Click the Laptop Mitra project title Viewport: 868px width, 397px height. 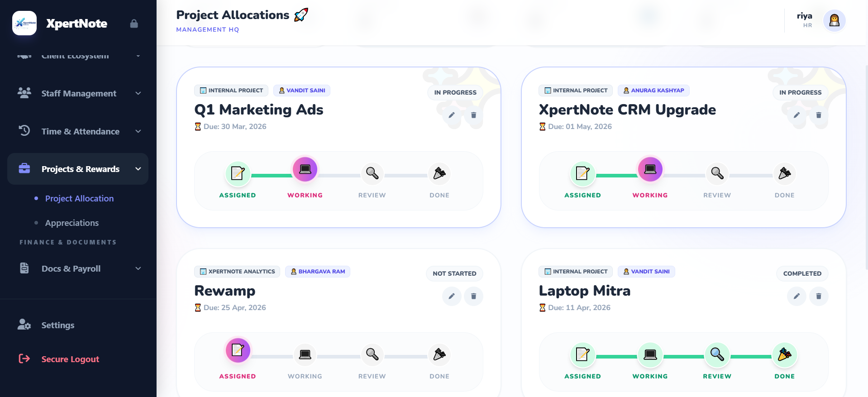(584, 291)
